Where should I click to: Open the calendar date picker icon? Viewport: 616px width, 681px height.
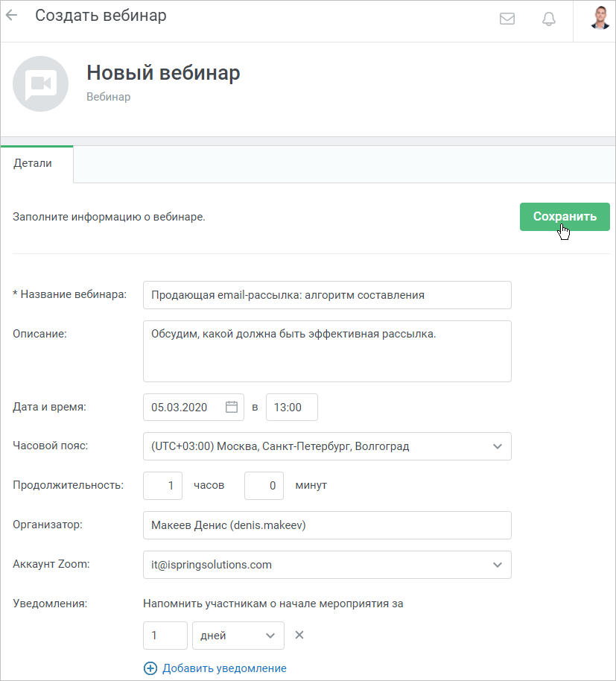point(232,407)
